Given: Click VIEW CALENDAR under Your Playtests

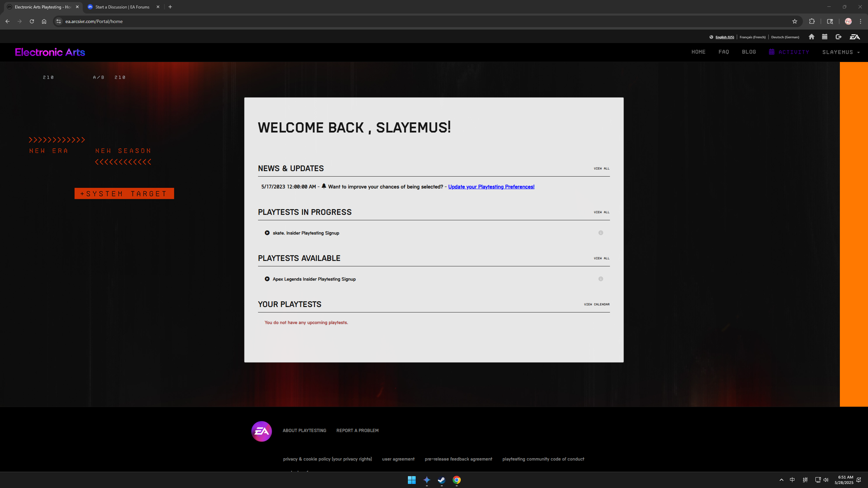Looking at the screenshot, I should tap(597, 304).
